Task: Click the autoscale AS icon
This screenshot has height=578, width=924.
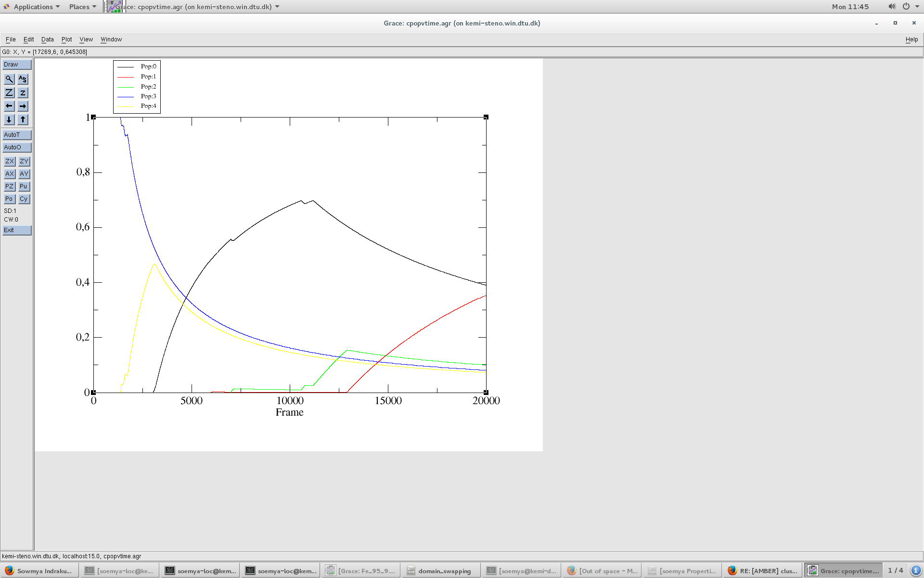Action: click(23, 79)
